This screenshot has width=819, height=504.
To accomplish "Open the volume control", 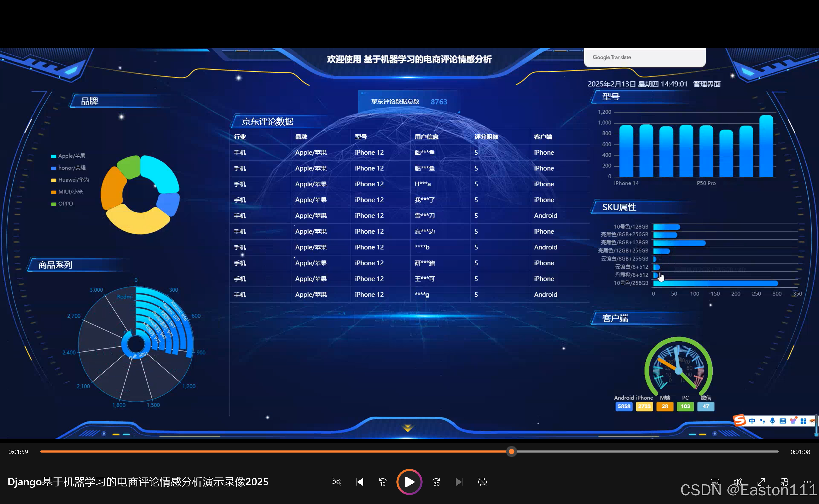I will click(738, 482).
